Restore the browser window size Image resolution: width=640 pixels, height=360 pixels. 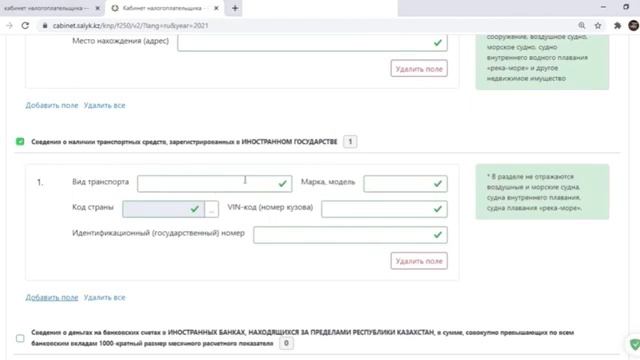pyautogui.click(x=626, y=7)
